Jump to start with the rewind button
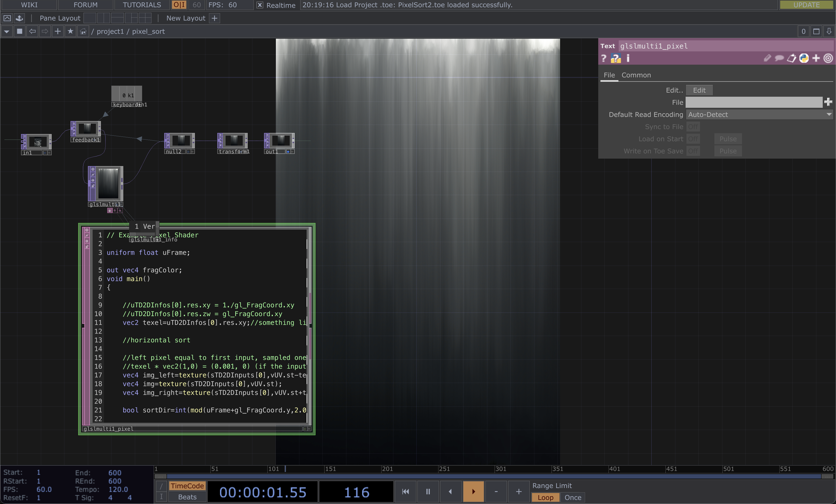The height and width of the screenshot is (504, 836). click(x=405, y=492)
